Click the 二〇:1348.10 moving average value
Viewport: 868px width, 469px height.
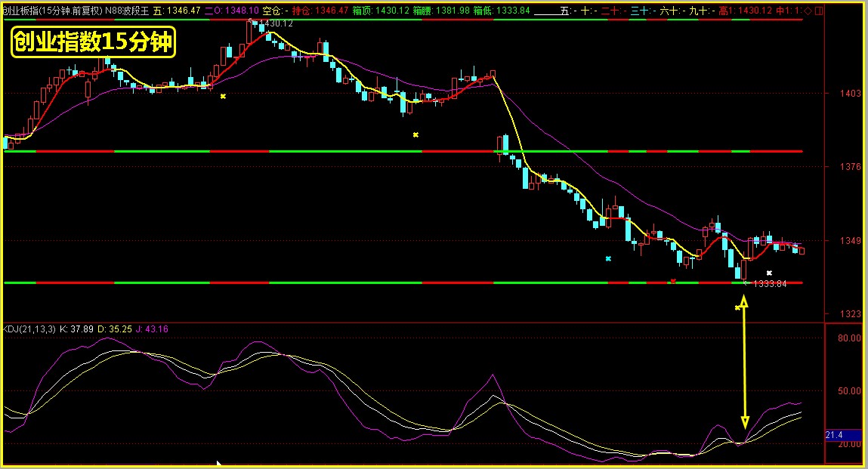click(x=231, y=11)
